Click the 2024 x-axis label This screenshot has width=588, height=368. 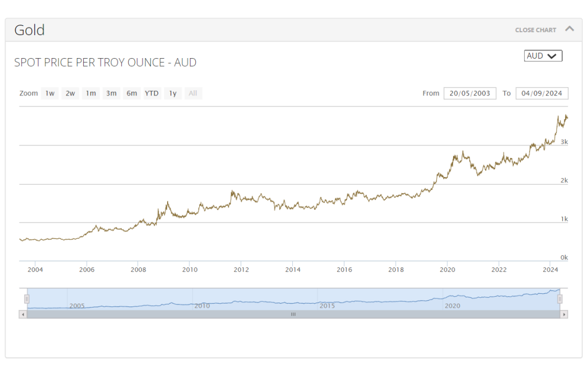(551, 270)
